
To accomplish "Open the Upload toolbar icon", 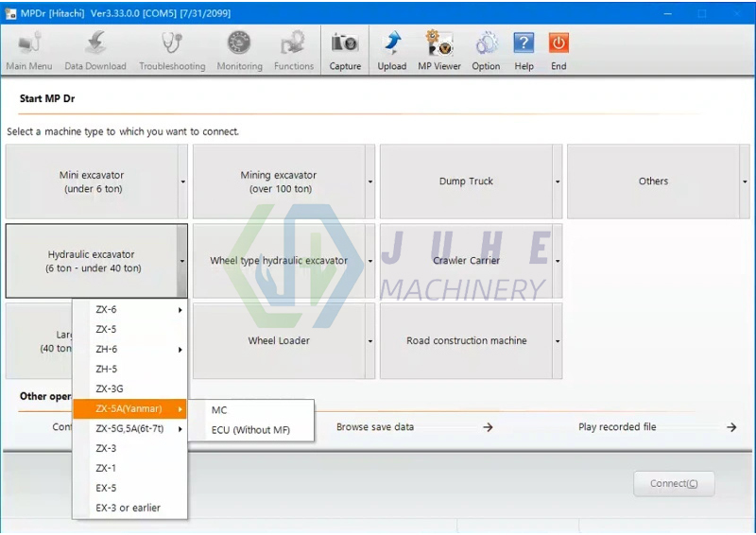I will pos(391,43).
